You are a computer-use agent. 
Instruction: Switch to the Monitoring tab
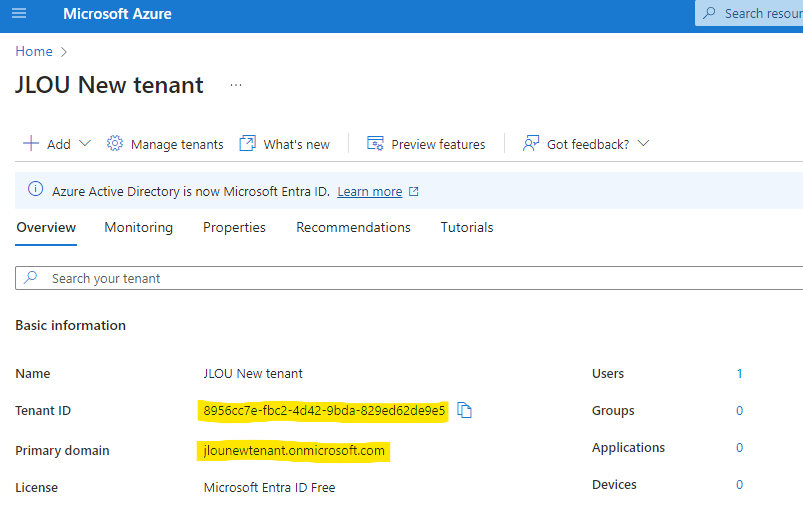pyautogui.click(x=139, y=227)
